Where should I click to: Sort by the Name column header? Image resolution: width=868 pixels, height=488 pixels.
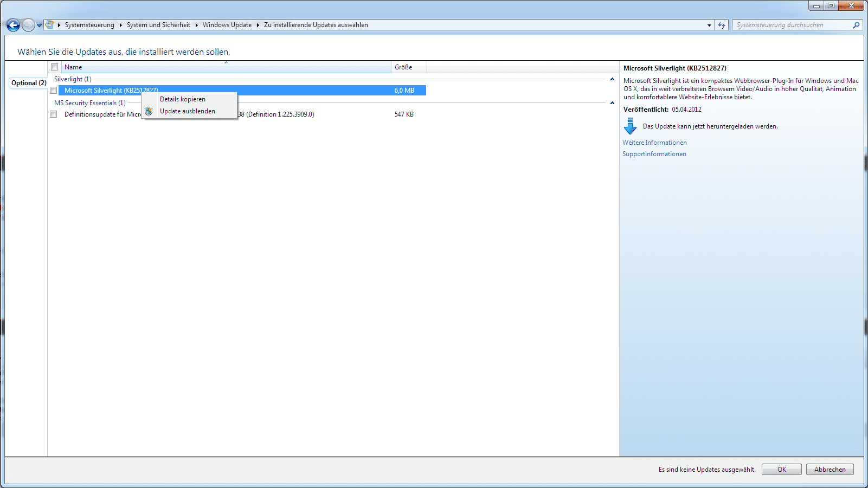tap(226, 67)
